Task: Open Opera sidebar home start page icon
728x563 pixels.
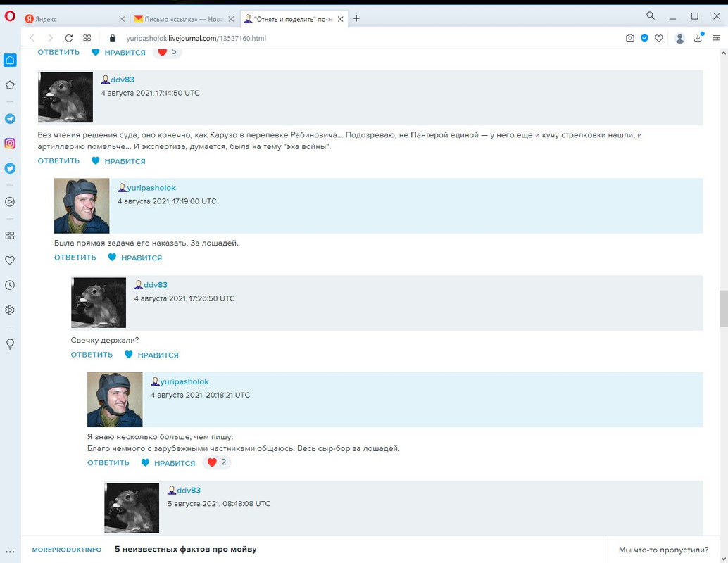Action: [x=10, y=60]
